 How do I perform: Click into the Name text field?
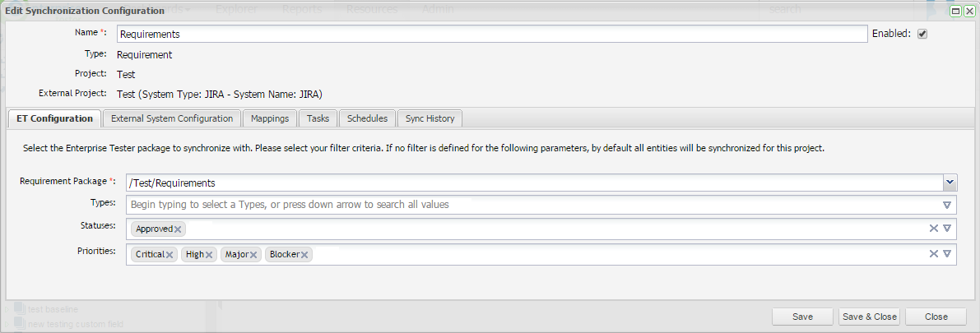(x=492, y=35)
